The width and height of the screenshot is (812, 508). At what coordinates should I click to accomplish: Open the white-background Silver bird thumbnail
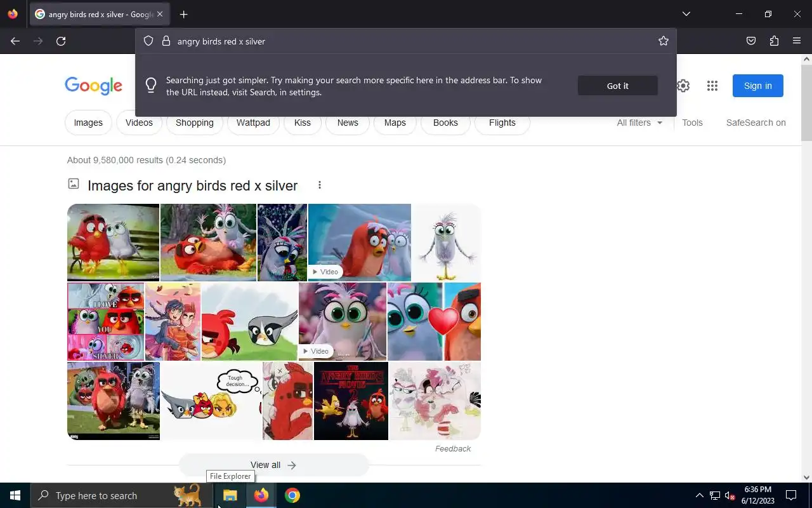point(447,242)
